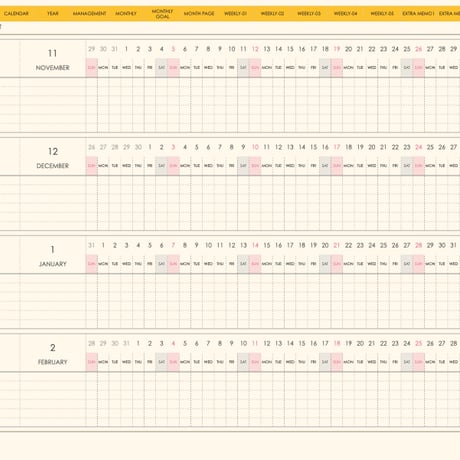This screenshot has height=460, width=460.
Task: Select date 21 in the January row
Action: point(337,245)
